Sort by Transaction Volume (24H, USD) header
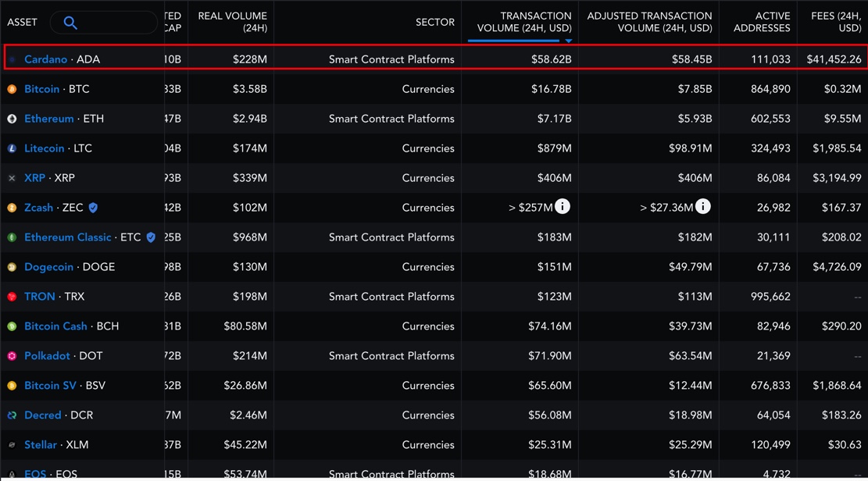 pyautogui.click(x=524, y=22)
